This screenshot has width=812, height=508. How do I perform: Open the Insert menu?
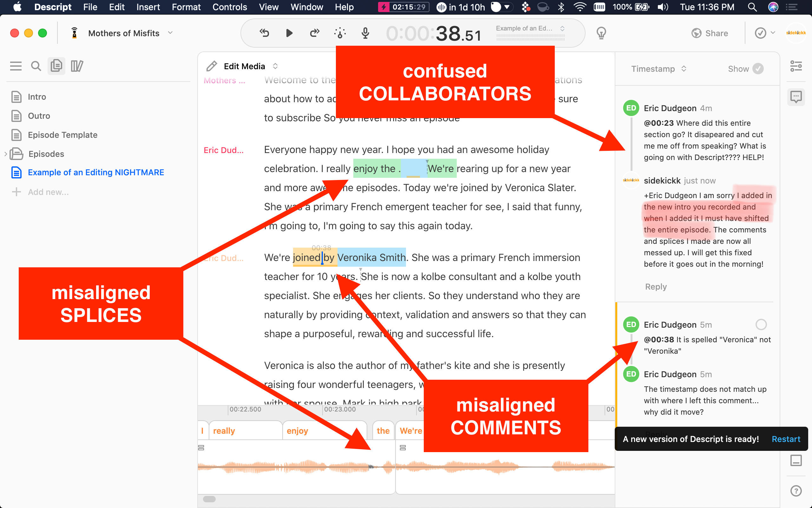148,7
